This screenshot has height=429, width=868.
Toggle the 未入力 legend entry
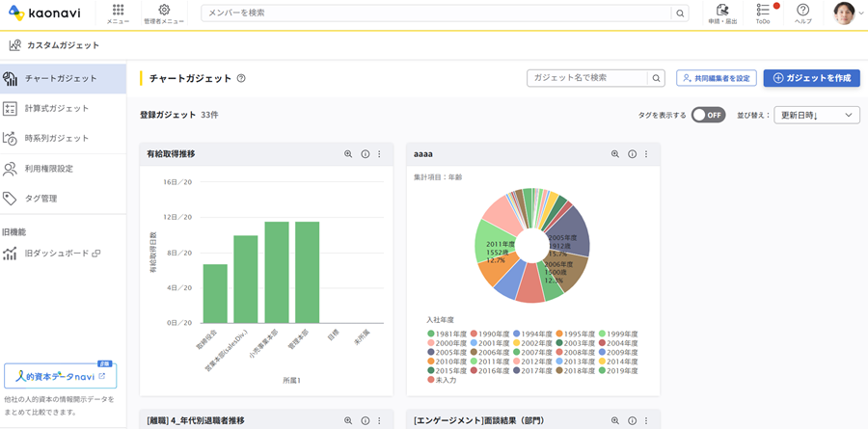click(442, 380)
